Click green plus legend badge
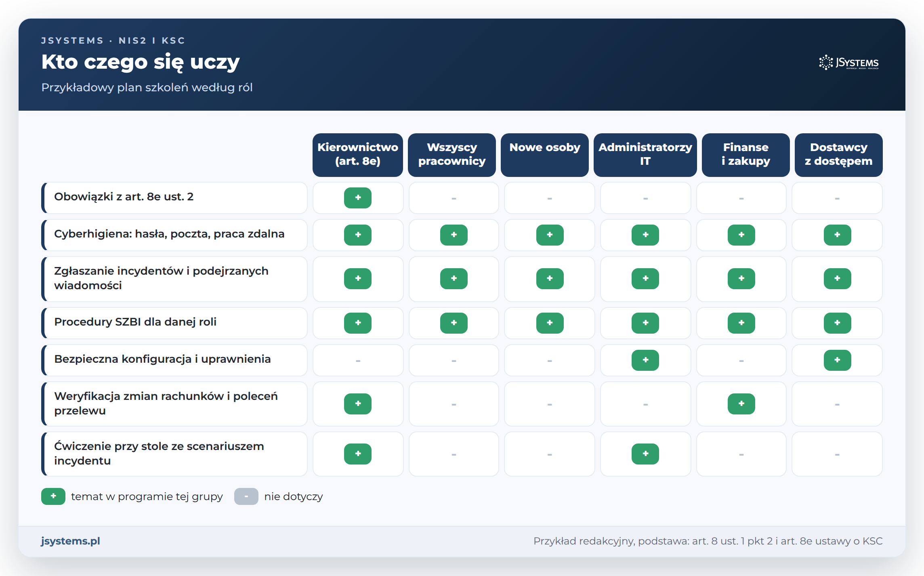The width and height of the screenshot is (924, 576). tap(53, 496)
